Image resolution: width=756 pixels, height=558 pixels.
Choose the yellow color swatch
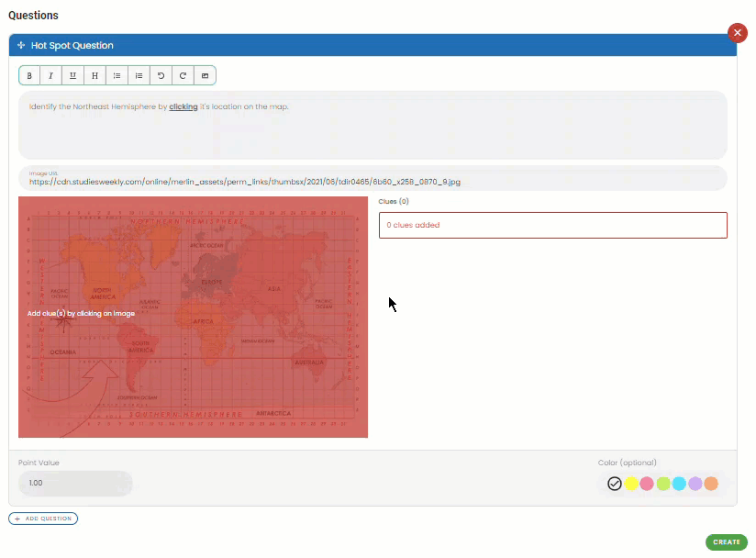pos(631,484)
